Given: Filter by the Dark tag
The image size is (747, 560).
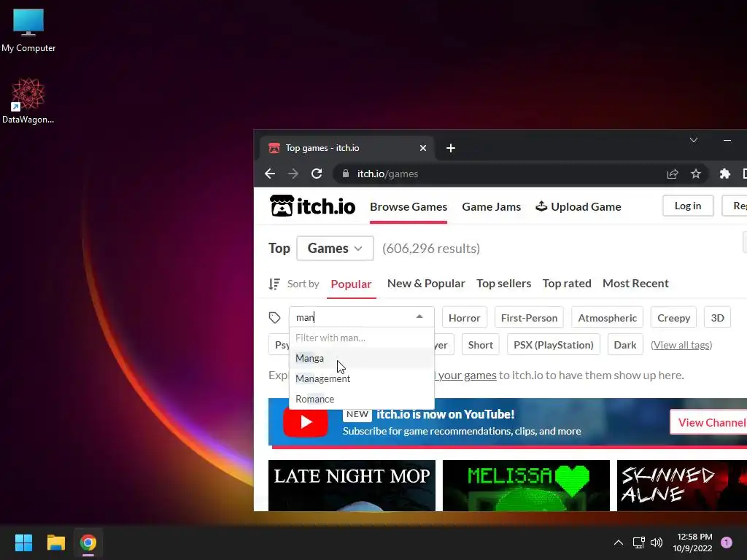Looking at the screenshot, I should pyautogui.click(x=624, y=345).
